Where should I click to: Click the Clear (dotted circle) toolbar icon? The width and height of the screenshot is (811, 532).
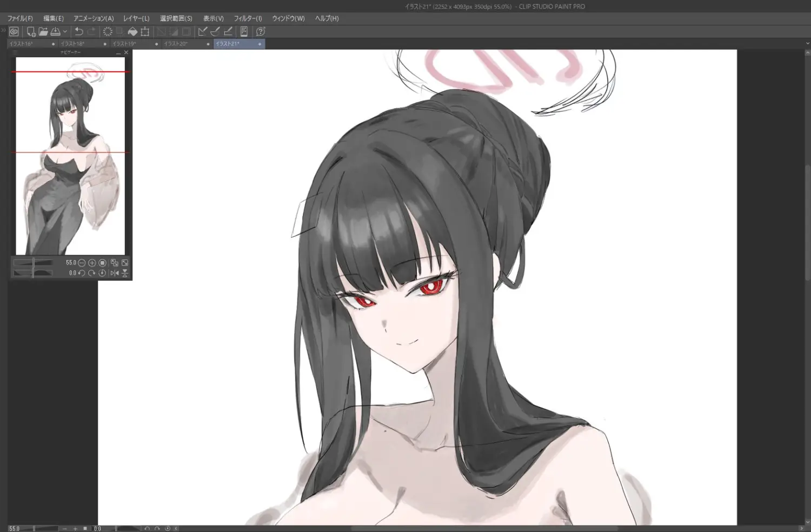pyautogui.click(x=108, y=32)
